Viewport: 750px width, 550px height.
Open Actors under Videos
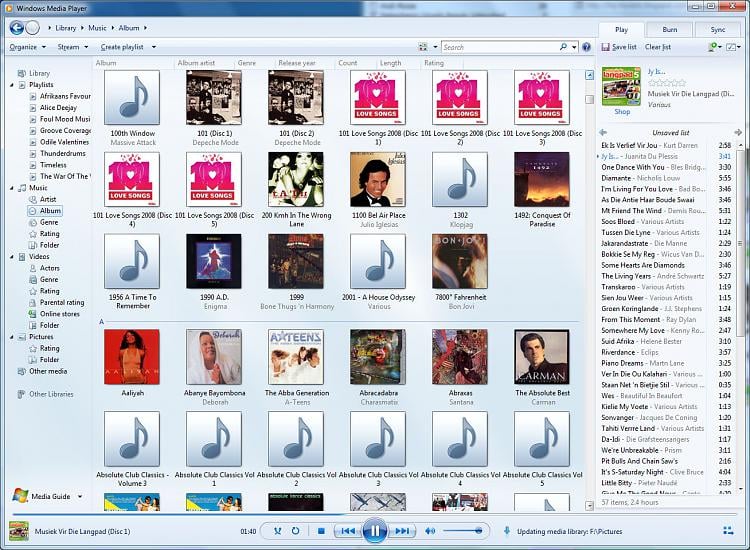(50, 268)
